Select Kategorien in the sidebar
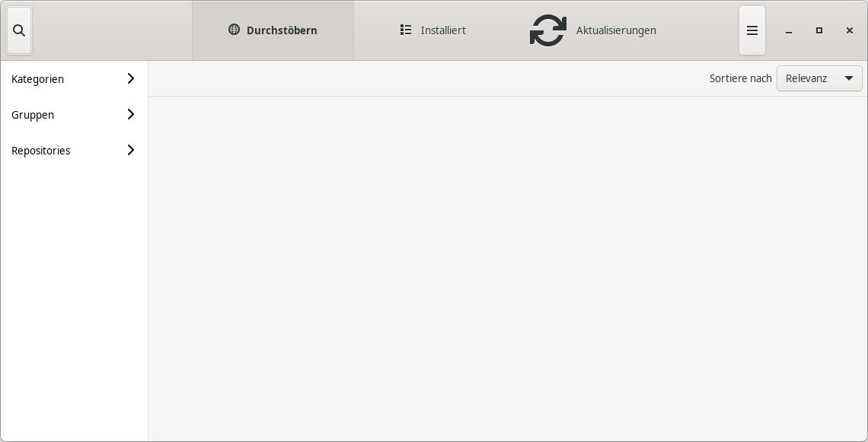 click(37, 78)
